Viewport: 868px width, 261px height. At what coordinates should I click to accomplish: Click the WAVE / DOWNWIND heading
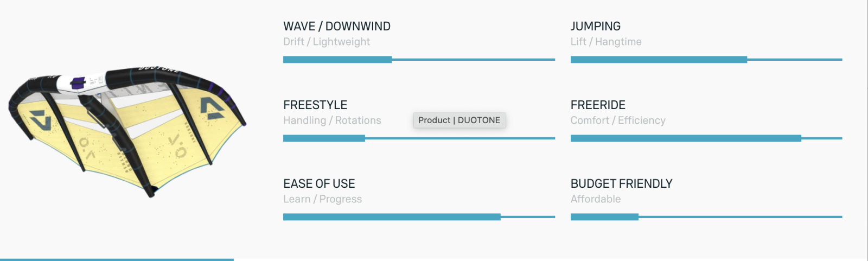click(x=337, y=26)
